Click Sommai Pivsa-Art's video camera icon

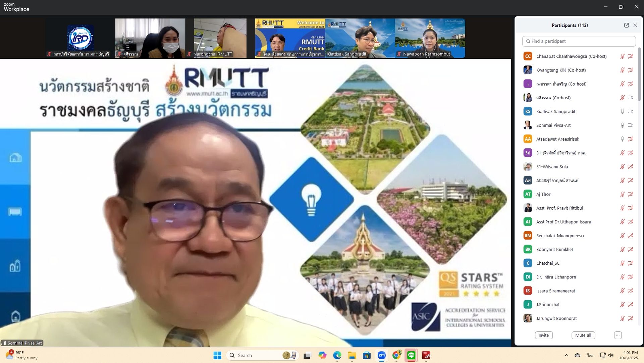click(x=631, y=125)
